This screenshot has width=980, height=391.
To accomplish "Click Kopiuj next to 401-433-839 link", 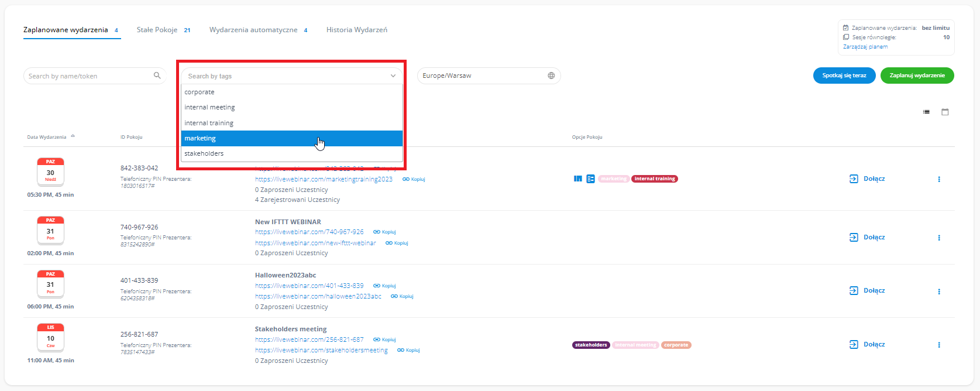I will pyautogui.click(x=384, y=286).
